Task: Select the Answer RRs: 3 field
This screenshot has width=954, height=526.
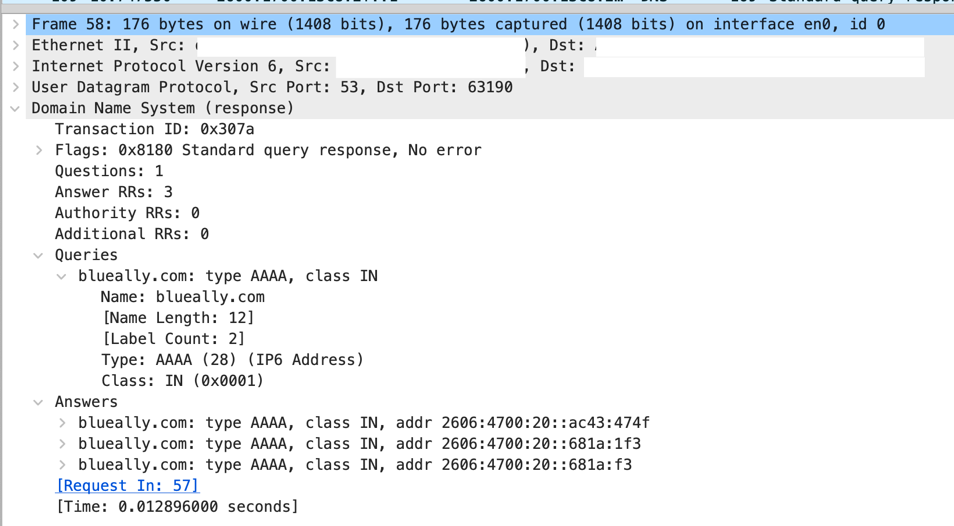Action: [x=113, y=192]
